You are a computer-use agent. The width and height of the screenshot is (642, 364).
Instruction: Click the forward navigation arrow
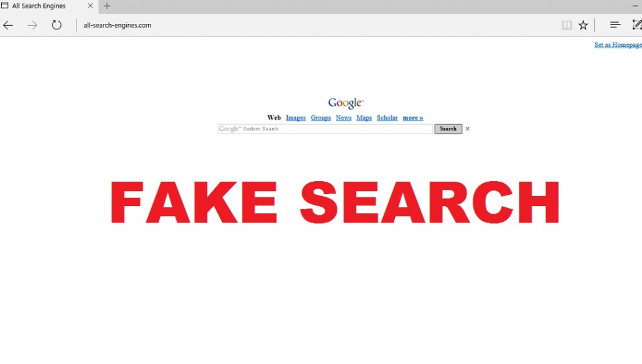click(32, 25)
